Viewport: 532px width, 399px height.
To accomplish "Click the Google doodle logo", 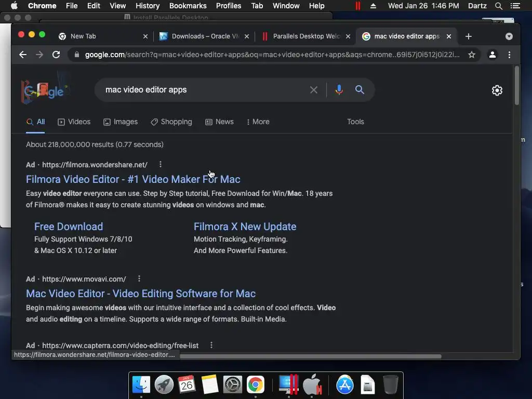I will [x=45, y=90].
